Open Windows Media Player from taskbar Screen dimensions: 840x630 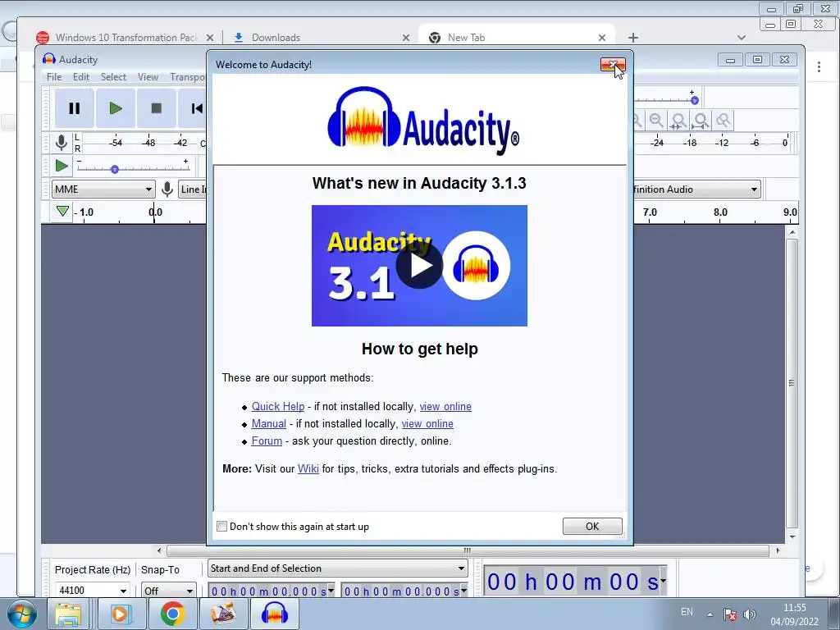point(121,614)
